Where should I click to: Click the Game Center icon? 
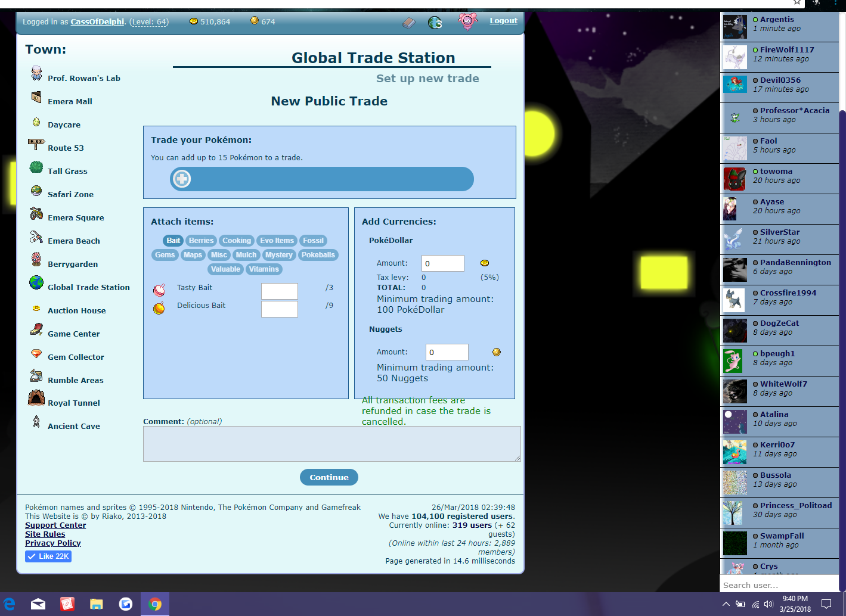pyautogui.click(x=36, y=329)
